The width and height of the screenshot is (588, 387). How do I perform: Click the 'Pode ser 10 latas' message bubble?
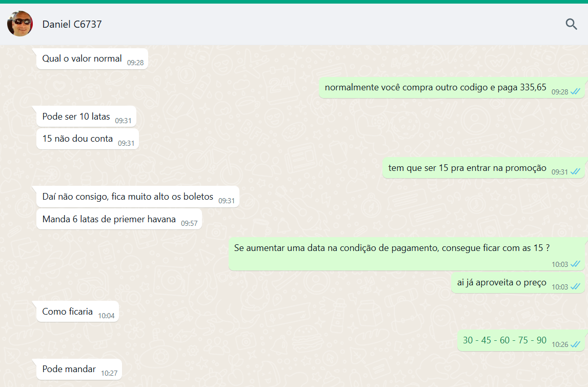click(x=76, y=117)
